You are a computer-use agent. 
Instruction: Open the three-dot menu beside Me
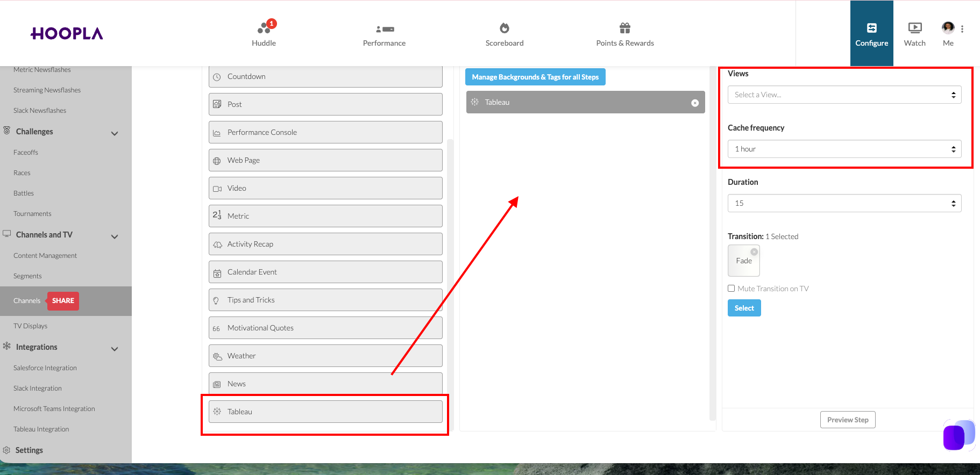tap(962, 29)
